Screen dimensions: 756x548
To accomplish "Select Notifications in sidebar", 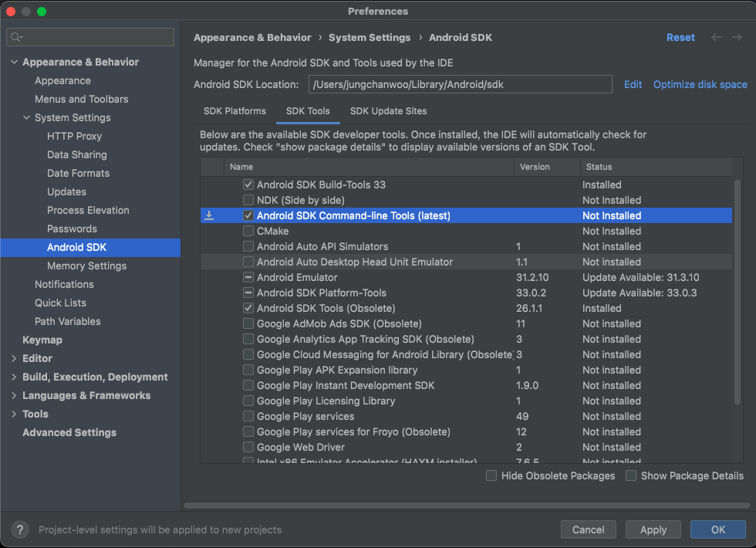I will coord(64,284).
